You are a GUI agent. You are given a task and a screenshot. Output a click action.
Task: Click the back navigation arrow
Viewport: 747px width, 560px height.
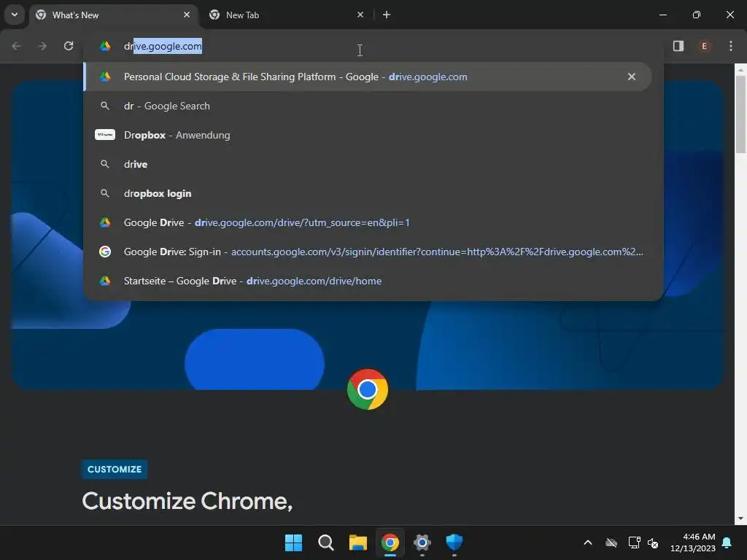click(16, 46)
